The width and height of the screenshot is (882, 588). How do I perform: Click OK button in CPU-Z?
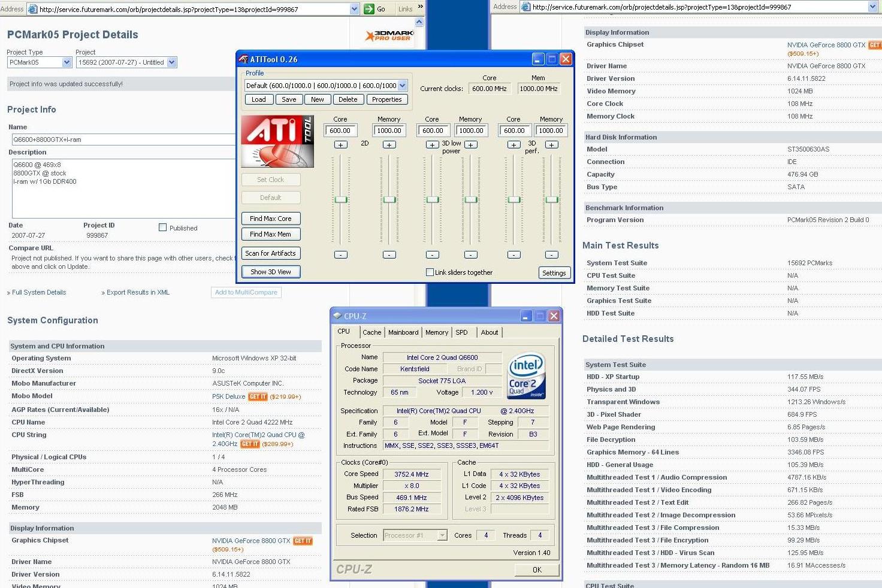point(537,569)
